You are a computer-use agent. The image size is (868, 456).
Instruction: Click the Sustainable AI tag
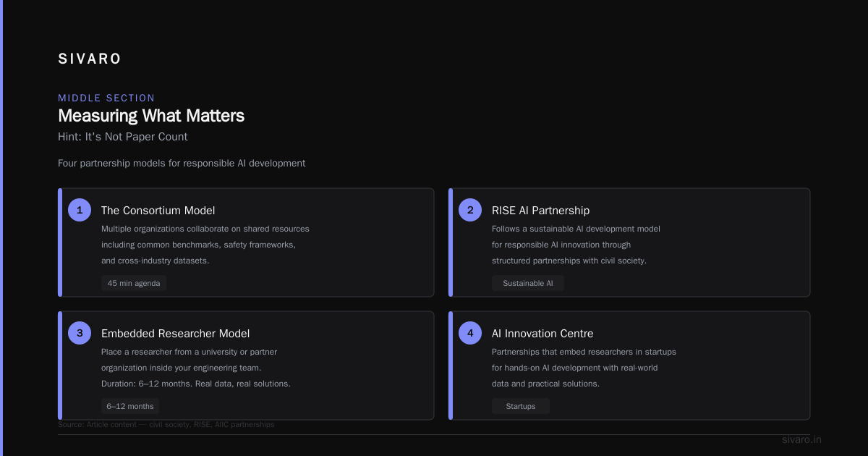pyautogui.click(x=528, y=283)
